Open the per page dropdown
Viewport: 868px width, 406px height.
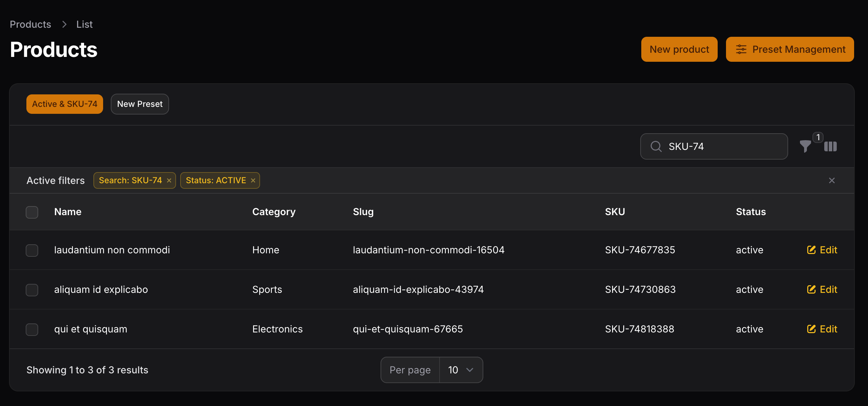tap(461, 370)
